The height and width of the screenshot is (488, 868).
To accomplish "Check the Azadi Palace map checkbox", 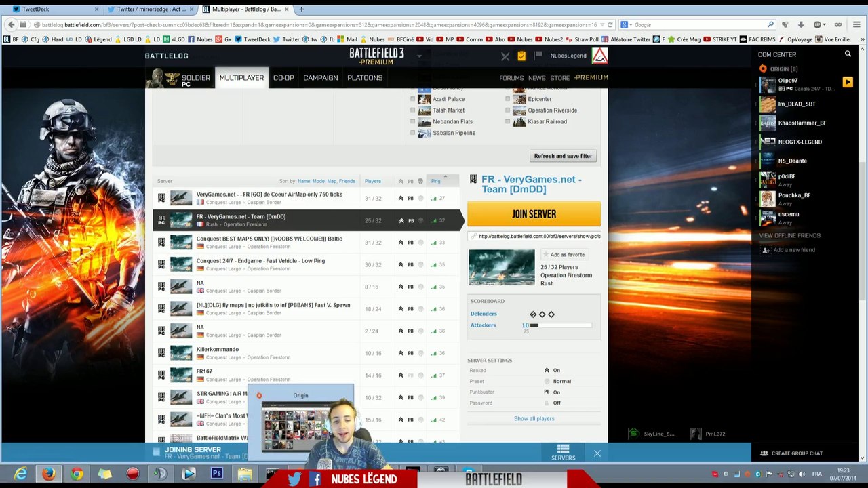I will click(412, 99).
